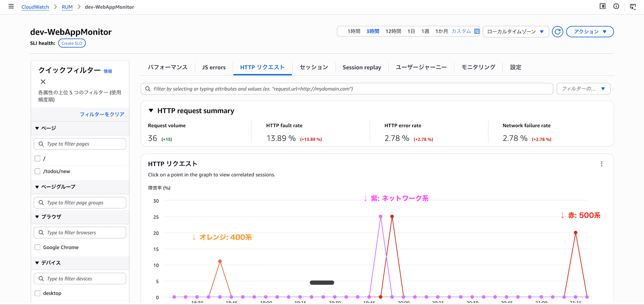Open the アクション dropdown button

(590, 32)
